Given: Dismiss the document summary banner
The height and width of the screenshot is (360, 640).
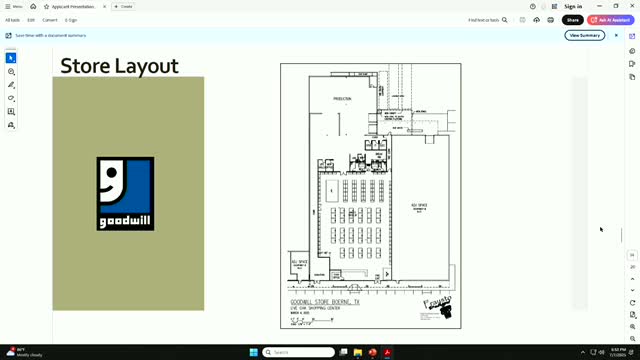Looking at the screenshot, I should click(616, 36).
